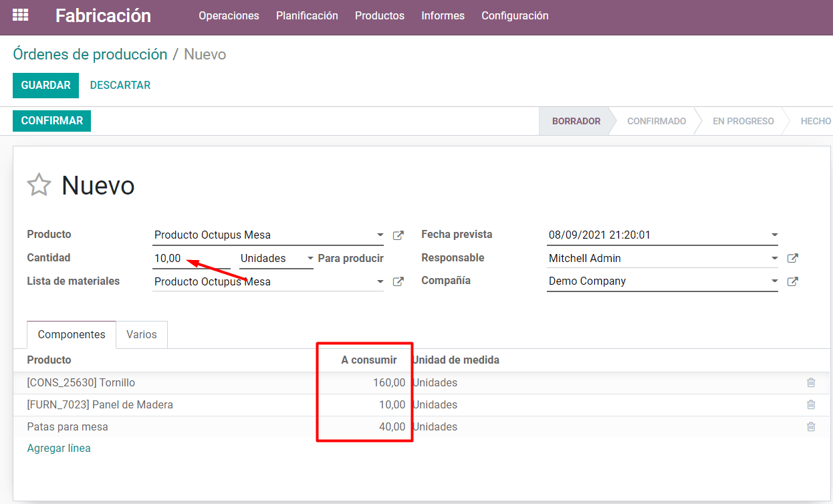Image resolution: width=833 pixels, height=504 pixels.
Task: Open the Unidades unit of measure dropdown
Action: (x=309, y=258)
